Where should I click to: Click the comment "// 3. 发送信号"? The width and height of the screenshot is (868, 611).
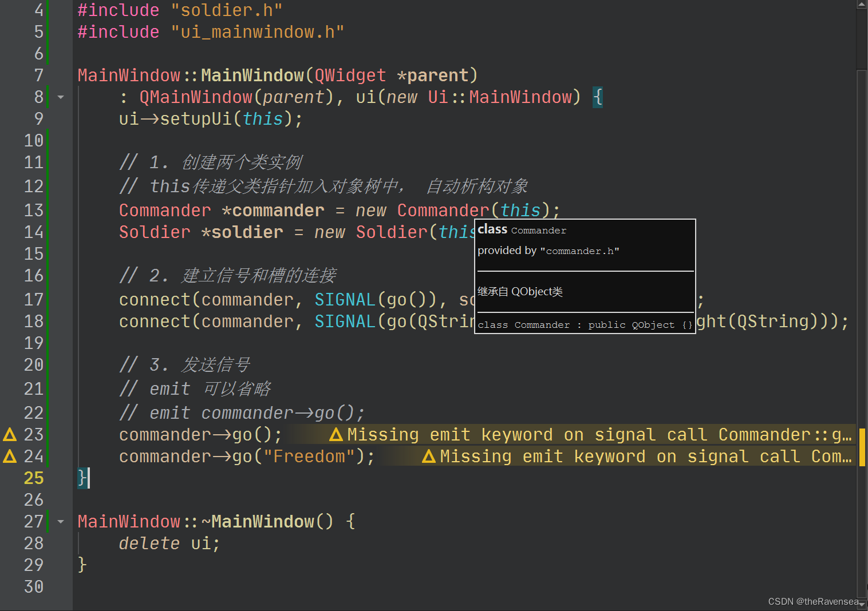tap(185, 365)
